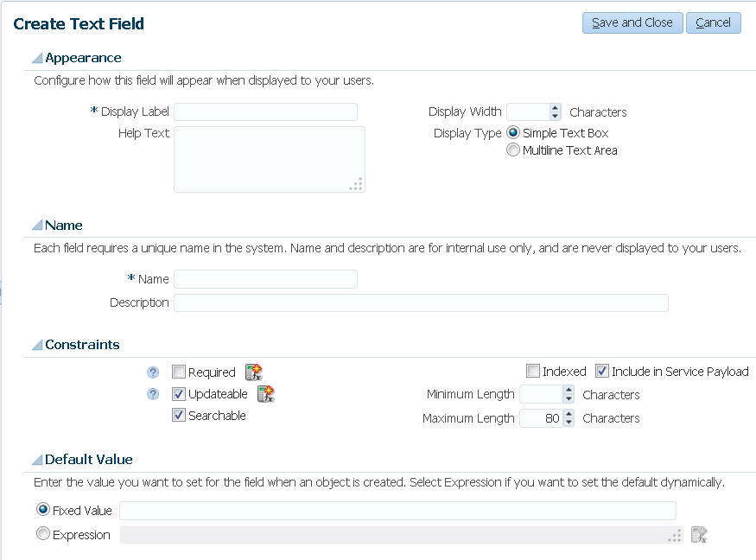756x560 pixels.
Task: Increase the Display Width value
Action: (x=555, y=108)
